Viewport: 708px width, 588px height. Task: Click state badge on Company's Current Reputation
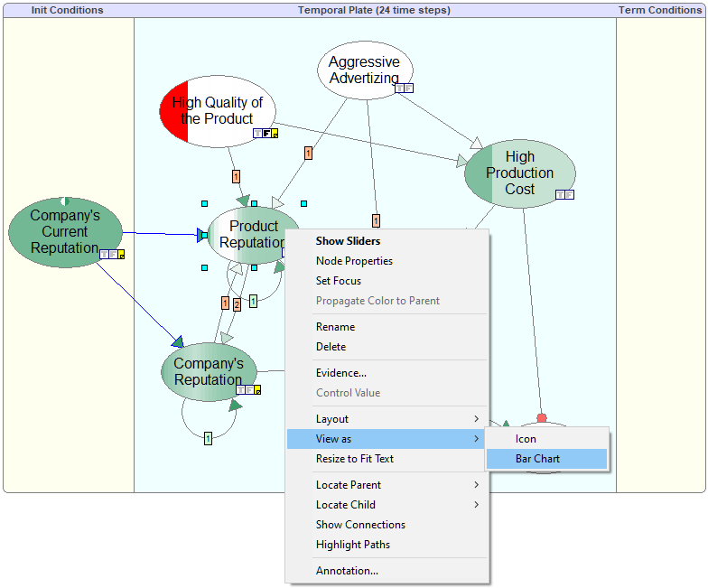click(x=112, y=255)
